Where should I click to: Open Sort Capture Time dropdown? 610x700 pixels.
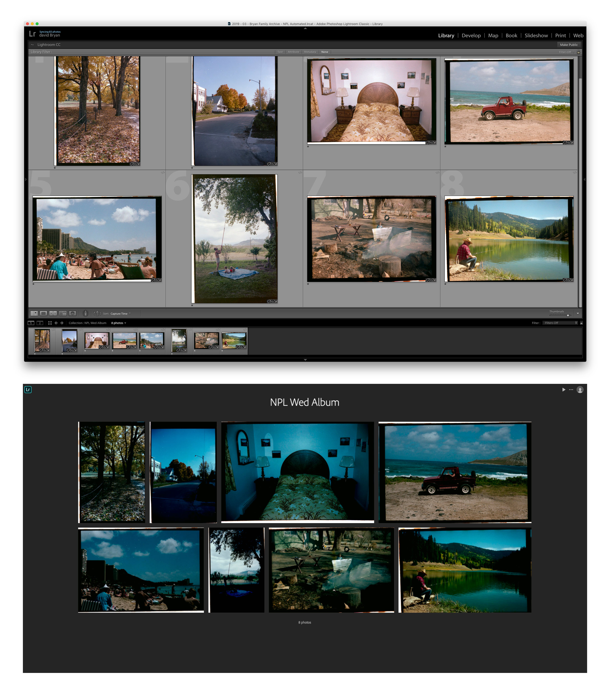(121, 314)
